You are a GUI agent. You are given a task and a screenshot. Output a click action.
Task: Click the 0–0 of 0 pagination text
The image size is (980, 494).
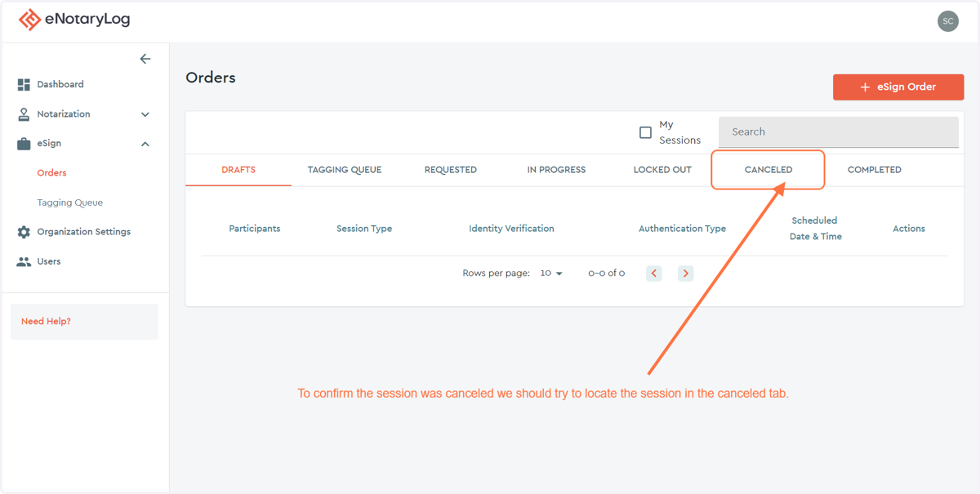(x=607, y=274)
